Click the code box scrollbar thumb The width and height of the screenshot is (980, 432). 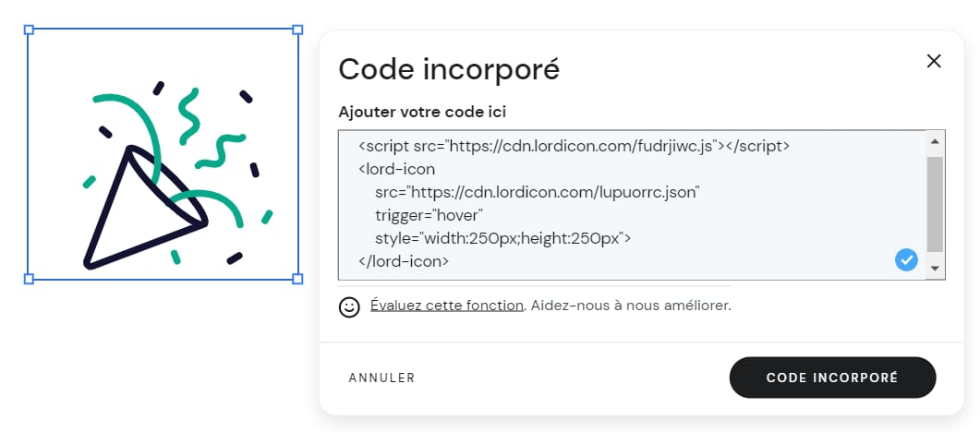click(934, 203)
